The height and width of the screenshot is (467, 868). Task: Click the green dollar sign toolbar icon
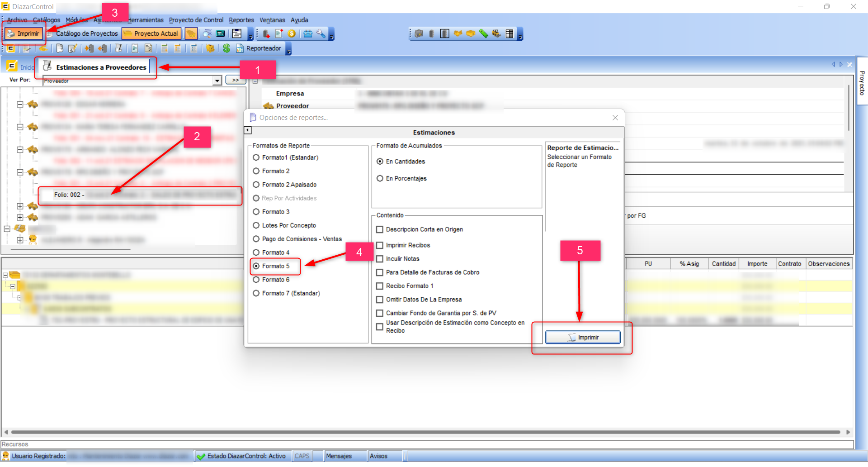(226, 48)
